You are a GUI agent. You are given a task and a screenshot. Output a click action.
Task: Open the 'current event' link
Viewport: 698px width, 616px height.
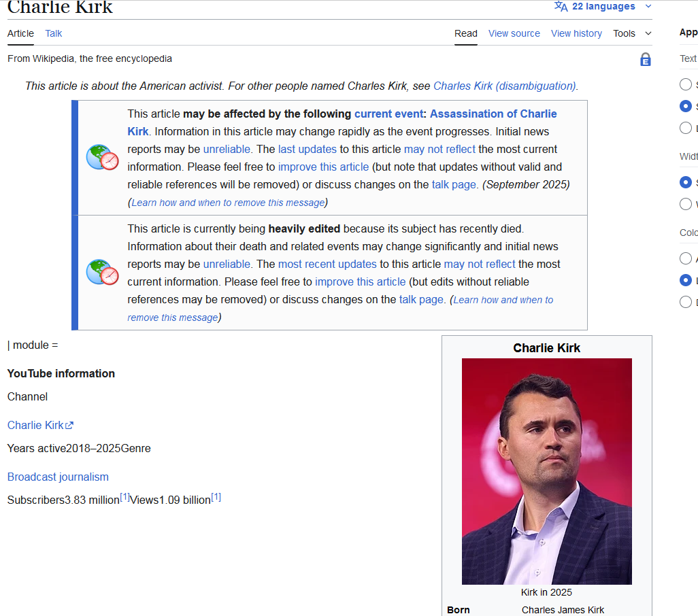(x=388, y=114)
